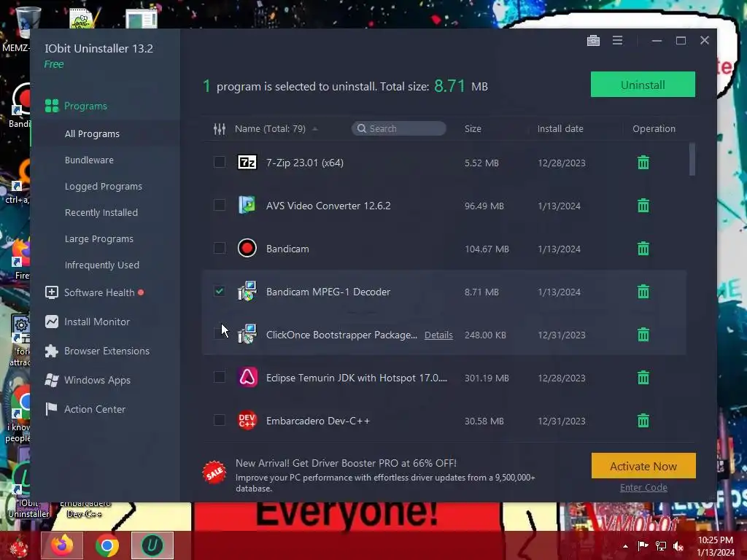The width and height of the screenshot is (747, 560).
Task: Open Bundleware category
Action: [89, 160]
